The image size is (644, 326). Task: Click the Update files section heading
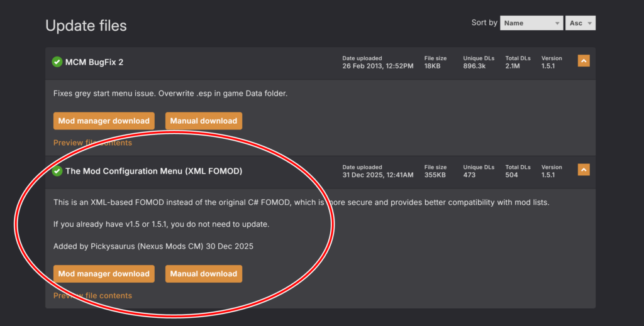(x=86, y=26)
